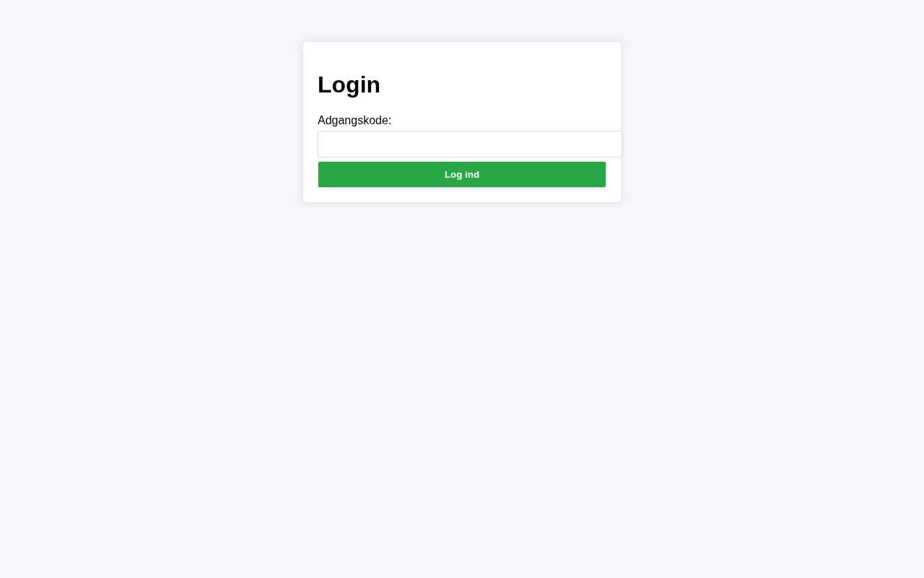
Task: Click the left end of the Adgangskode field
Action: click(325, 144)
